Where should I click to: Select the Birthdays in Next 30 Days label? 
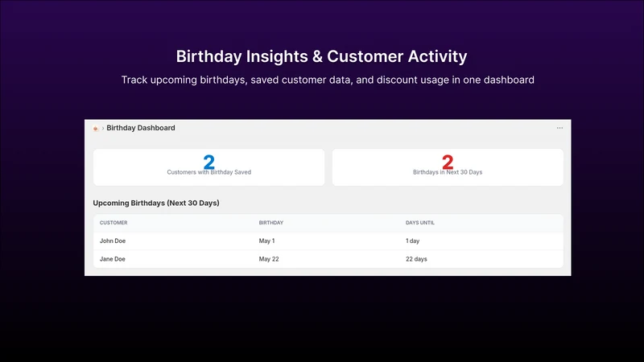click(448, 172)
